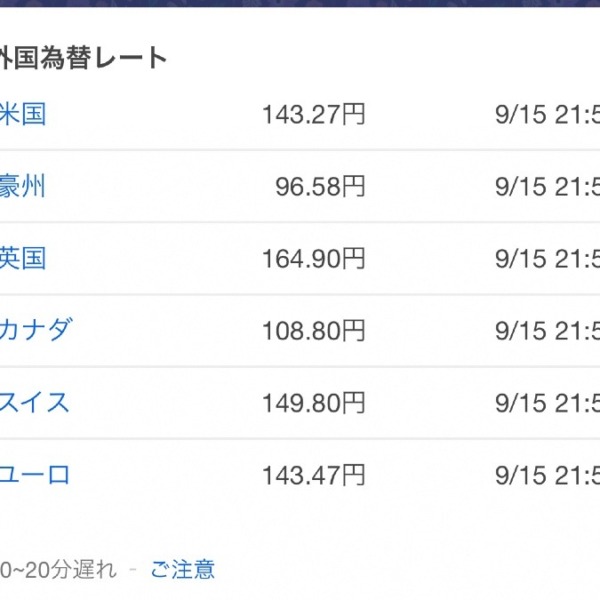Viewport: 600px width, 600px height.
Task: Click the 143.27円 rate value
Action: point(314,114)
